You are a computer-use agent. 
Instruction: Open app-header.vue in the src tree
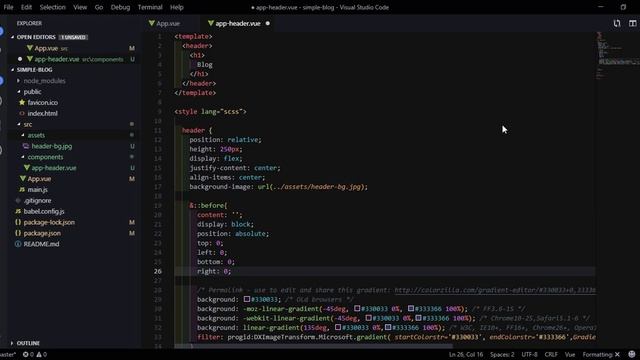click(x=54, y=168)
